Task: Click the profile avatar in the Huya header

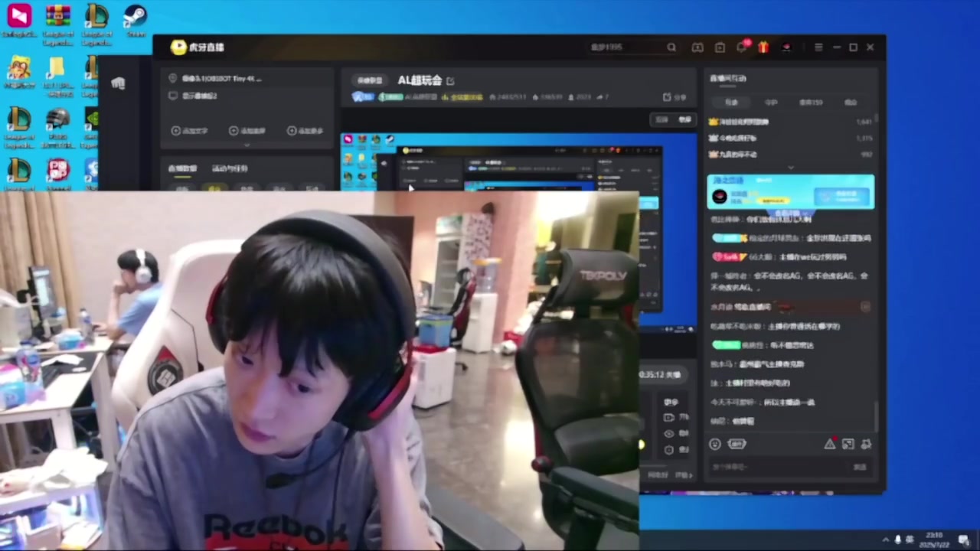Action: [786, 47]
